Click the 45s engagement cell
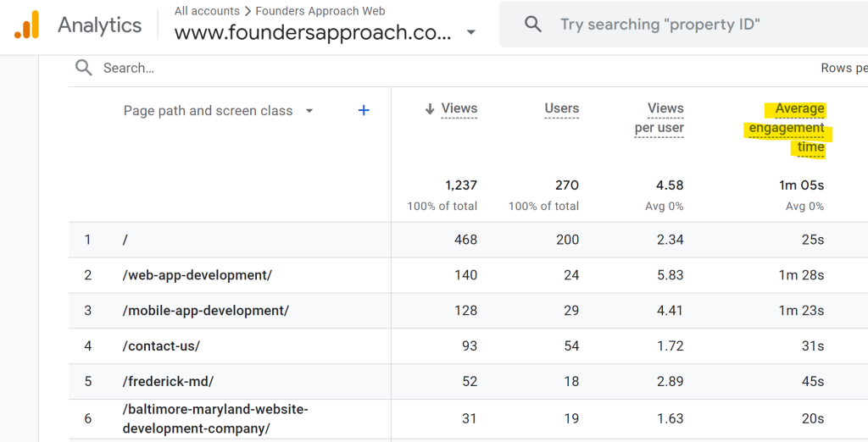The image size is (868, 442). [x=813, y=381]
